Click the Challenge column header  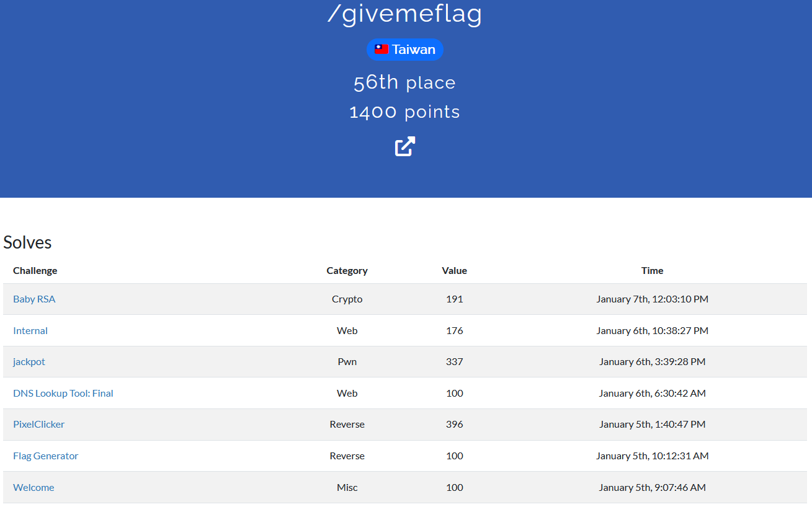tap(35, 270)
